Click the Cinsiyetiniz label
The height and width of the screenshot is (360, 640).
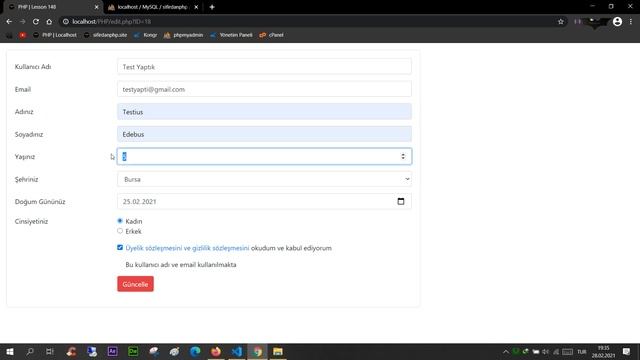click(31, 222)
